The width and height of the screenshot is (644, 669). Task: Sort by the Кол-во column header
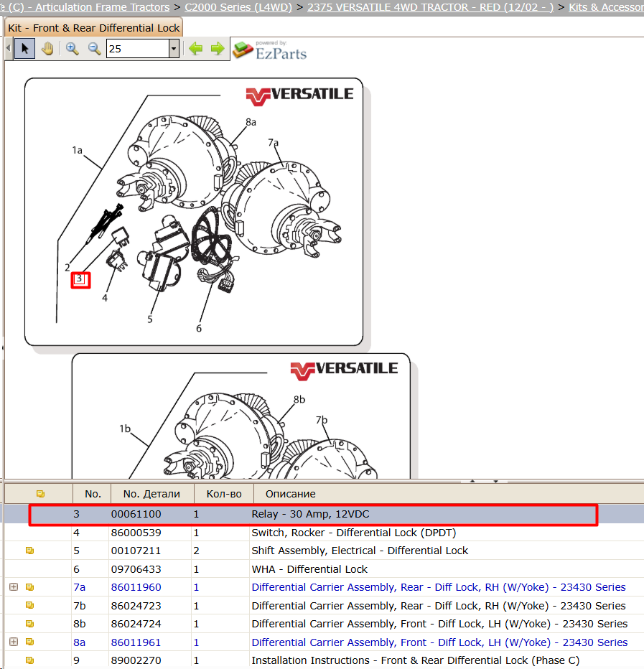pyautogui.click(x=223, y=494)
